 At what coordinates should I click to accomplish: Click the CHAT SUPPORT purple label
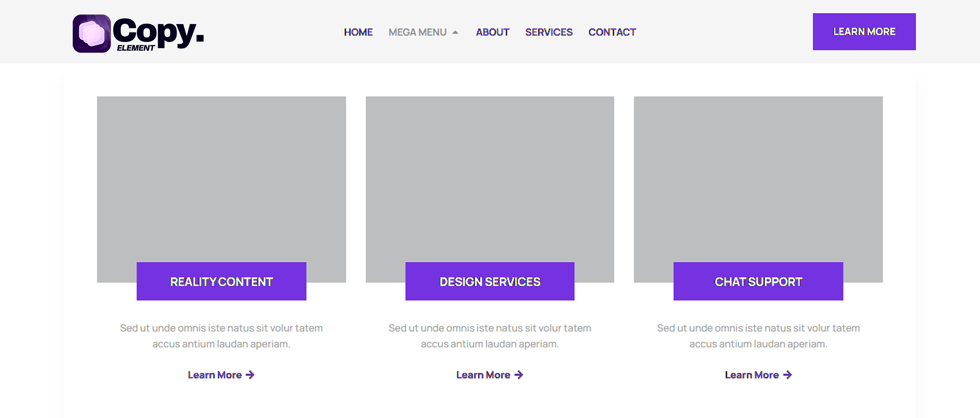tap(758, 281)
